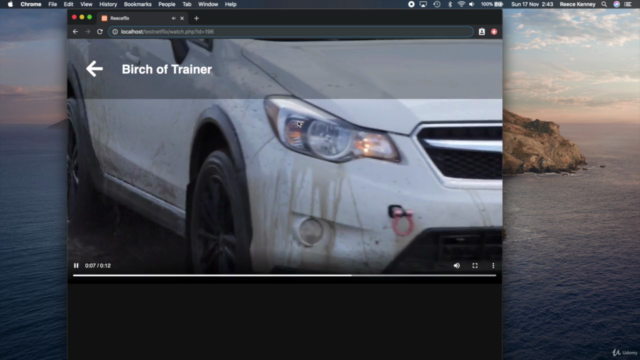
Task: Open the Window menu
Action: (208, 4)
